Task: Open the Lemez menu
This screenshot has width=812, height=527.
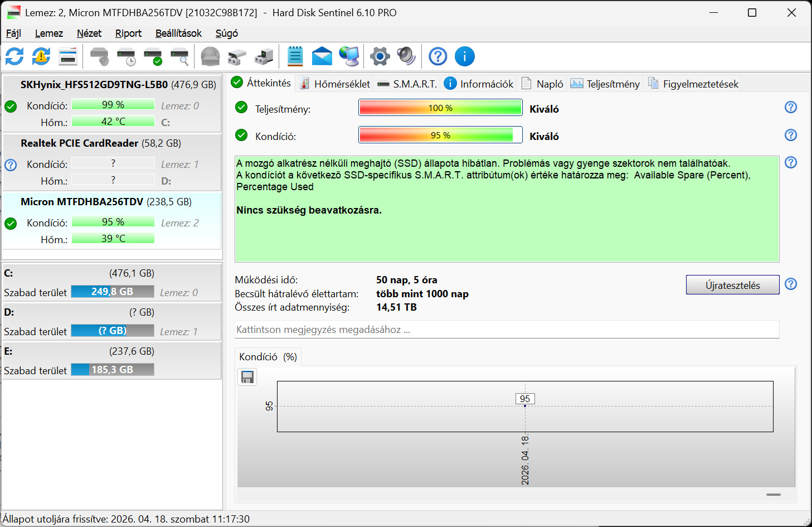Action: tap(49, 33)
